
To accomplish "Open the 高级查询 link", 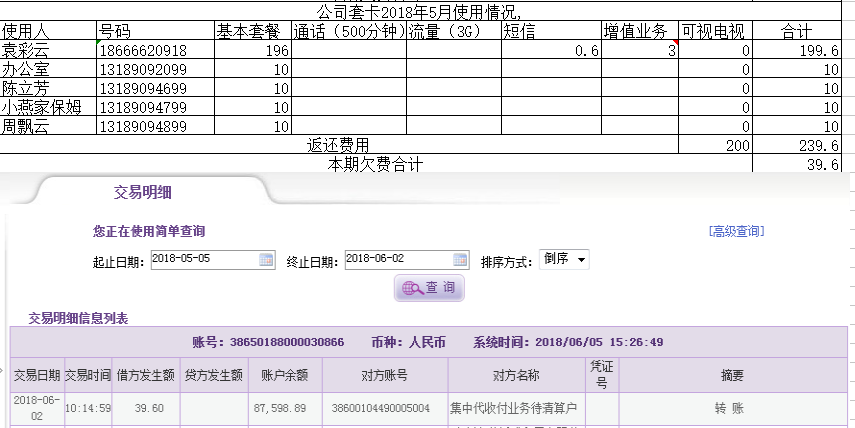I will click(x=736, y=231).
